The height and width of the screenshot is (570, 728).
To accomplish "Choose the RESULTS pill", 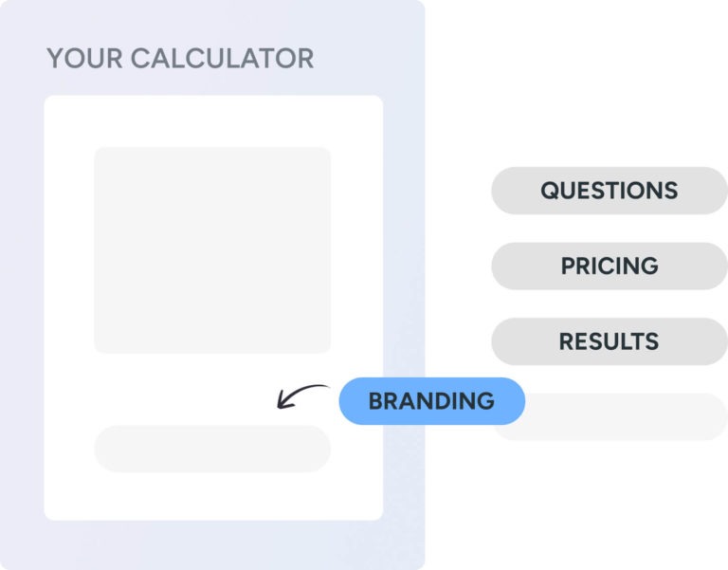I will [x=609, y=341].
